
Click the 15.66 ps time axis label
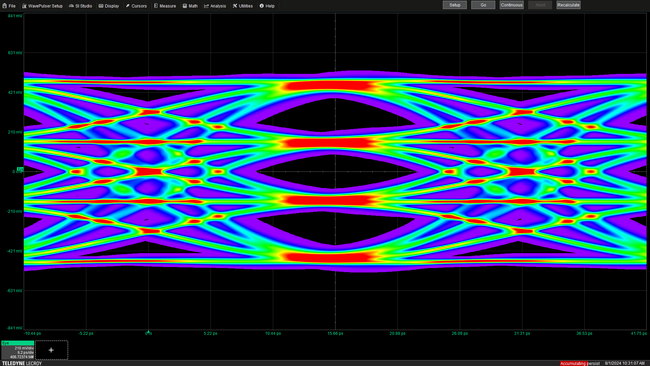[x=335, y=333]
